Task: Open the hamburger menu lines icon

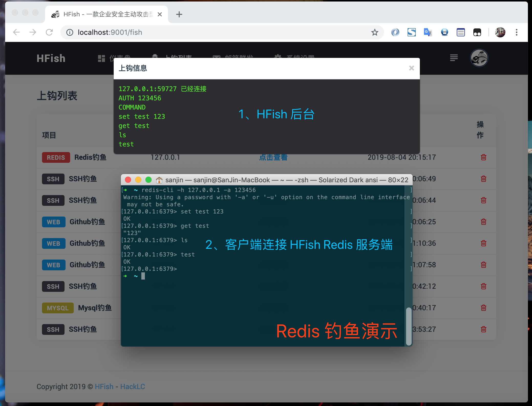Action: [454, 58]
